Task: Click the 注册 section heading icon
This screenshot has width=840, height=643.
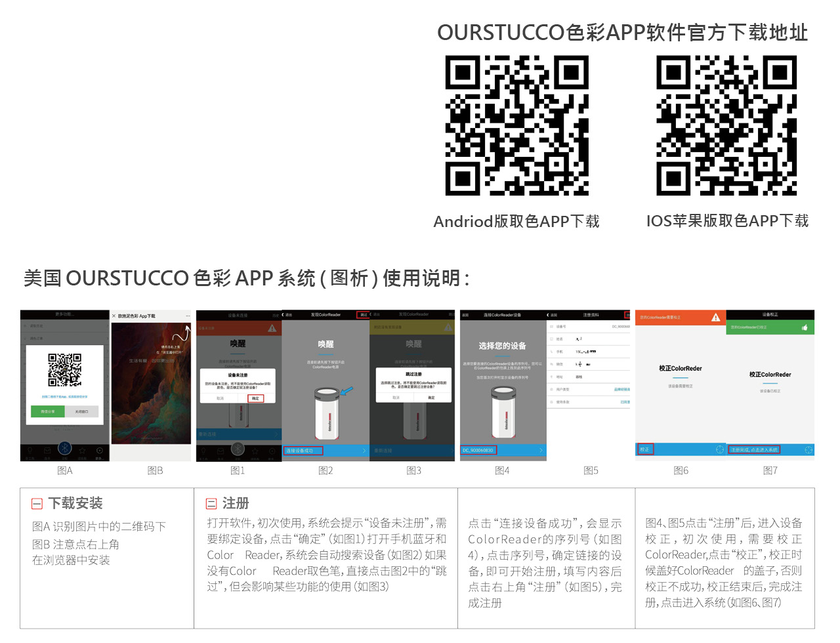Action: 211,504
